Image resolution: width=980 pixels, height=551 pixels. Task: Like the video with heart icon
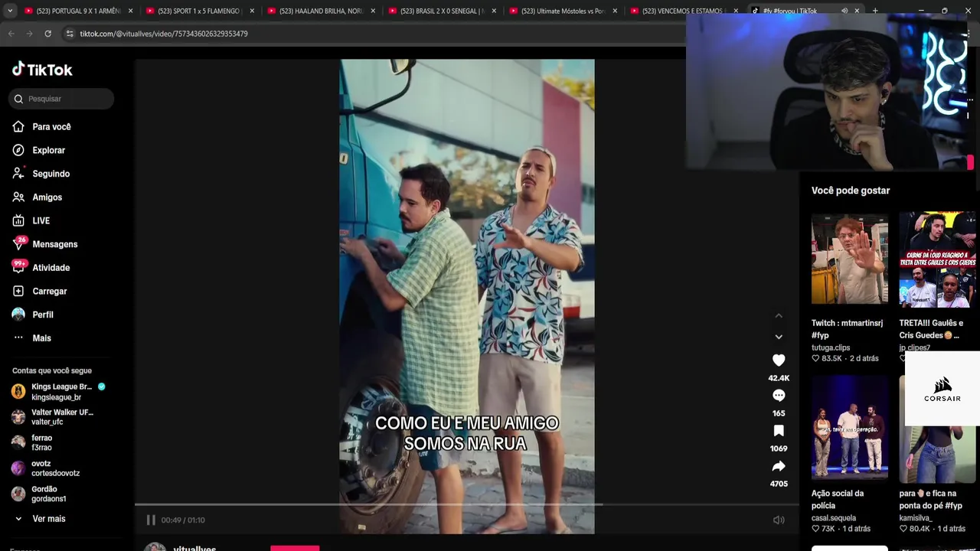click(x=779, y=360)
